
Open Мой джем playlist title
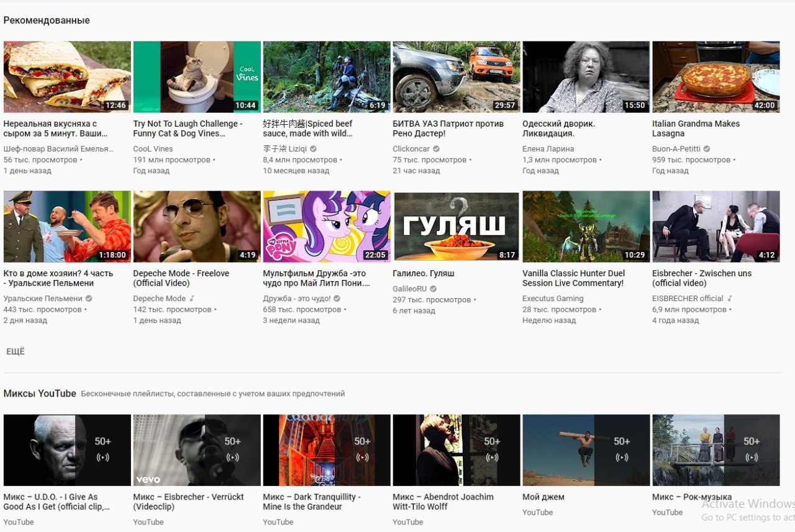click(x=543, y=497)
